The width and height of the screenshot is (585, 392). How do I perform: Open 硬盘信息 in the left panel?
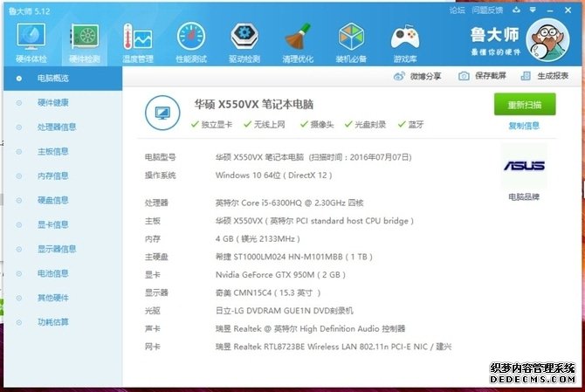click(x=52, y=200)
